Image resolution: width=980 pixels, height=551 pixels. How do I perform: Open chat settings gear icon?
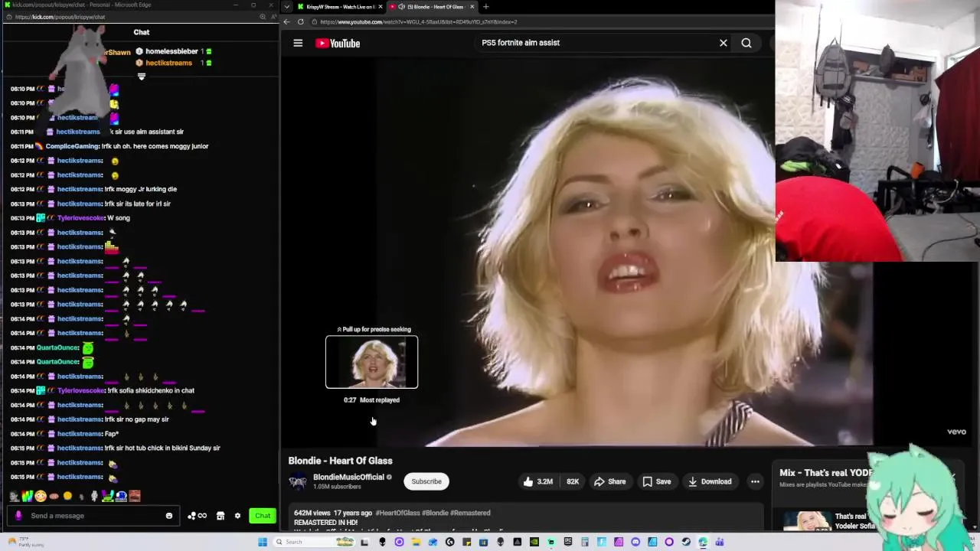(x=237, y=516)
